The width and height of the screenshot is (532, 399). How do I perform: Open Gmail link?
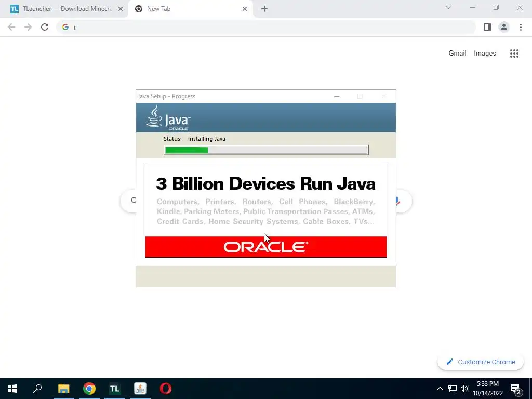pos(457,54)
